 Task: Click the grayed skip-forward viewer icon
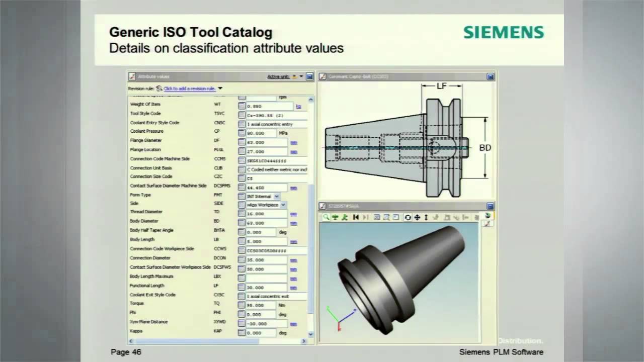[x=365, y=217]
